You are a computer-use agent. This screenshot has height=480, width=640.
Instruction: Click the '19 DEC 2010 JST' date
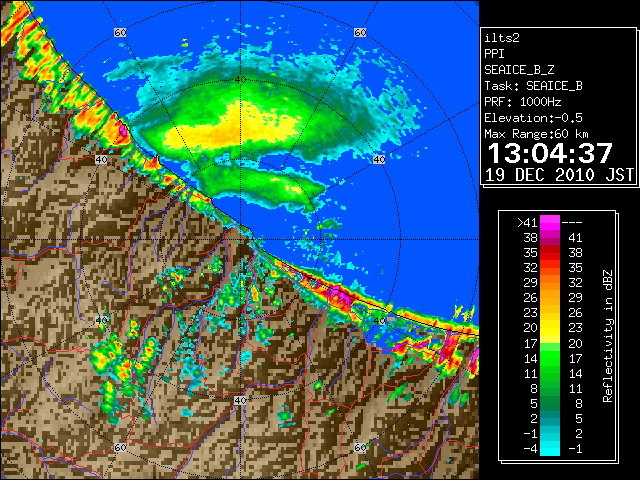click(559, 175)
